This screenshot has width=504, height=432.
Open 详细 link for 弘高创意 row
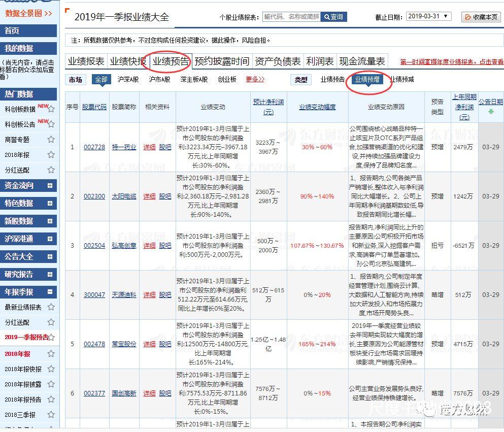tap(149, 245)
